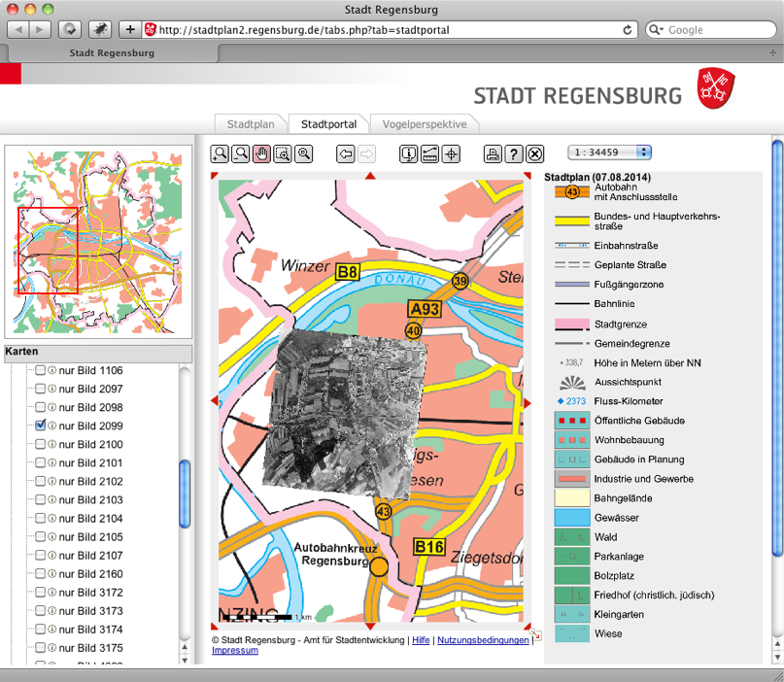Click browser back button
The image size is (784, 682).
(x=18, y=30)
